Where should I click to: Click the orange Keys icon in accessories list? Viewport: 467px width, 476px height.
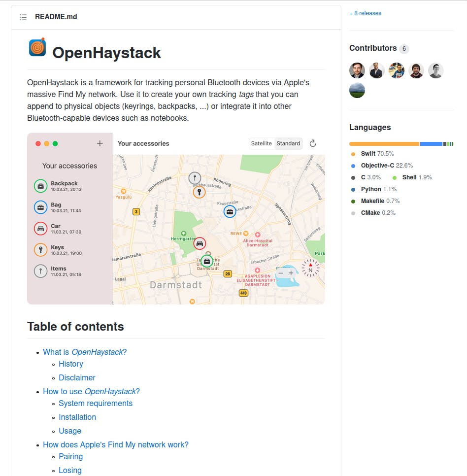pyautogui.click(x=40, y=250)
